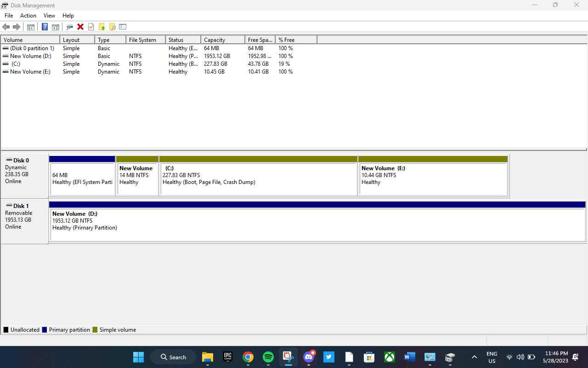The image size is (588, 368).
Task: Open the Help icon in the toolbar
Action: (x=45, y=26)
